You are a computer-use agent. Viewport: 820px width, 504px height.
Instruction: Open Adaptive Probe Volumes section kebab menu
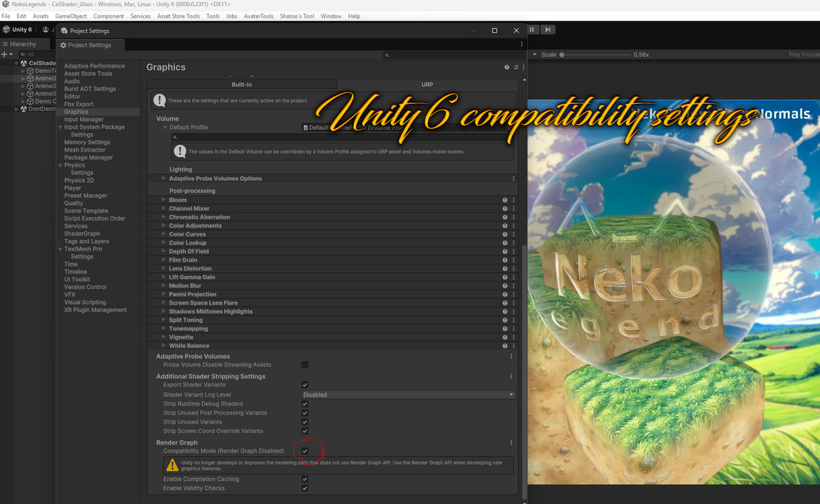[x=511, y=356]
